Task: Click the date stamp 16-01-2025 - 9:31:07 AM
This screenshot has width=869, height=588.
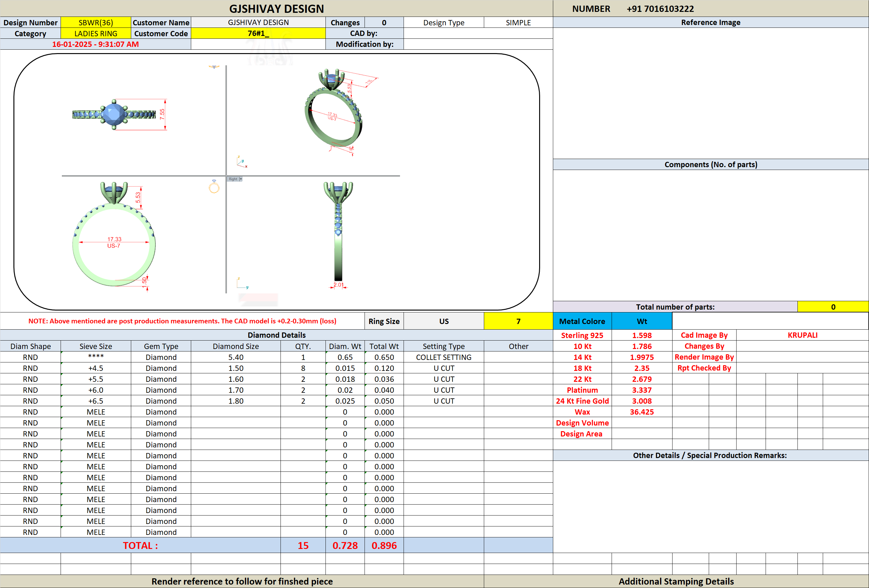Action: coord(95,44)
